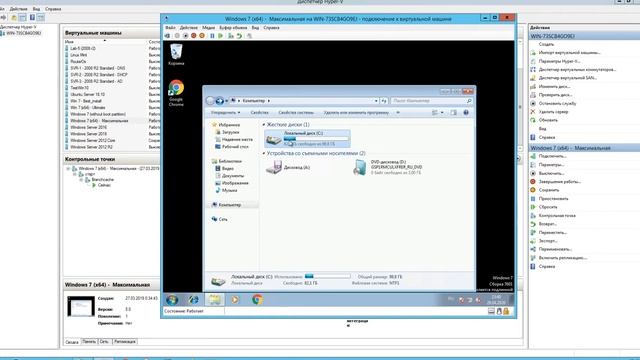Click usage bar in Explorer details pane

pyautogui.click(x=327, y=276)
